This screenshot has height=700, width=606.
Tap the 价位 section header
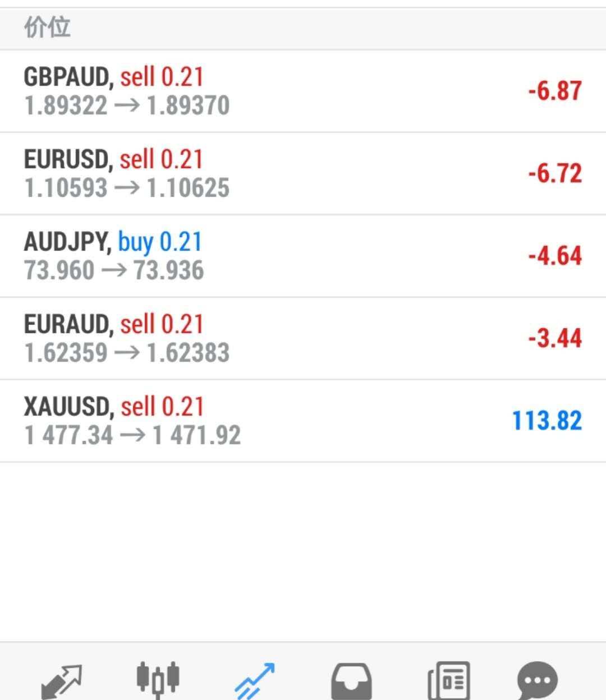pyautogui.click(x=47, y=27)
